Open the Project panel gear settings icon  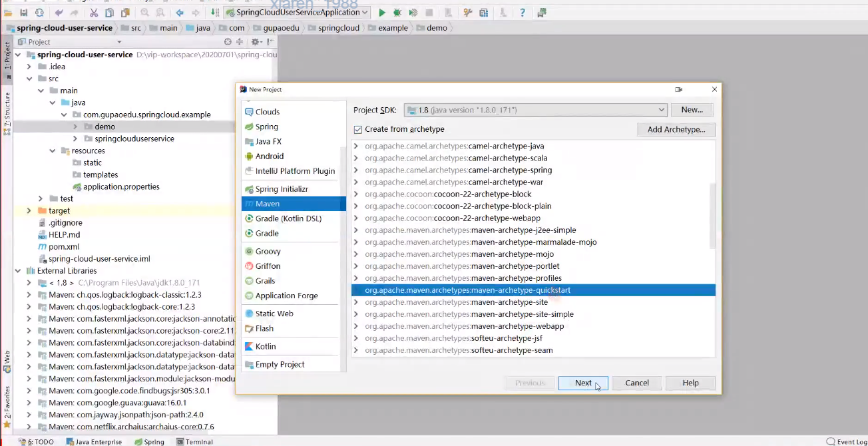click(x=256, y=42)
